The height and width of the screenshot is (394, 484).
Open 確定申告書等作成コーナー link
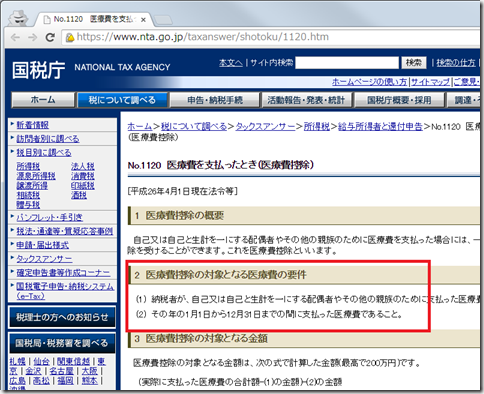point(63,273)
